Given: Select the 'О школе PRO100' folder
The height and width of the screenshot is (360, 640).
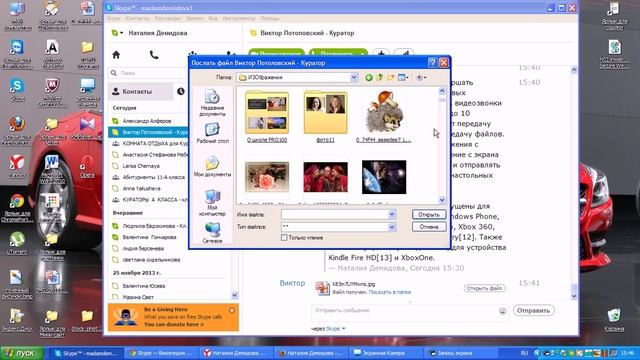Looking at the screenshot, I should click(x=267, y=117).
